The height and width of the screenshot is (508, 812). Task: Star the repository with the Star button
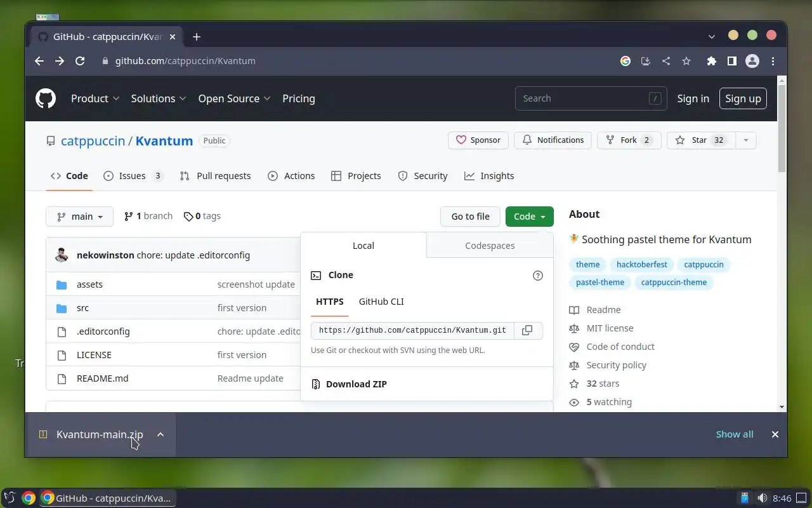[x=701, y=140]
